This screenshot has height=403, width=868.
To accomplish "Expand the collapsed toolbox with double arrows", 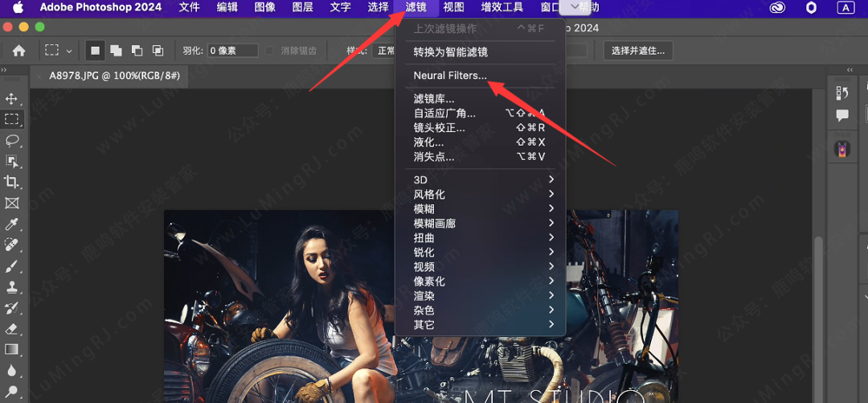I will coord(4,70).
